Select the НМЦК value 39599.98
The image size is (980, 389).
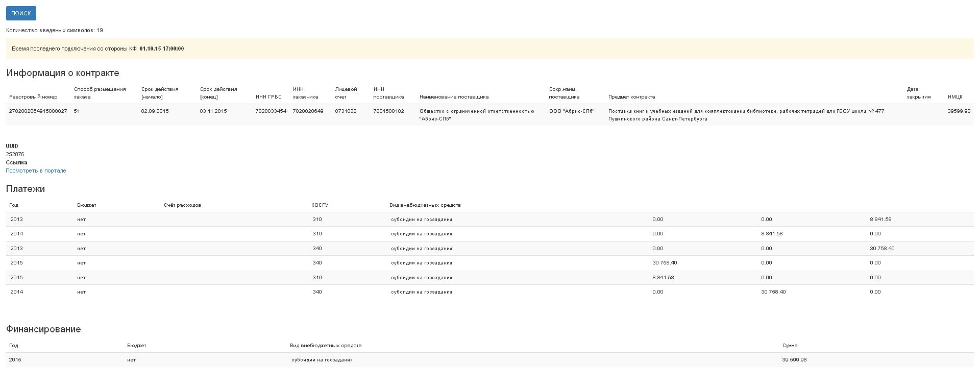tap(959, 111)
